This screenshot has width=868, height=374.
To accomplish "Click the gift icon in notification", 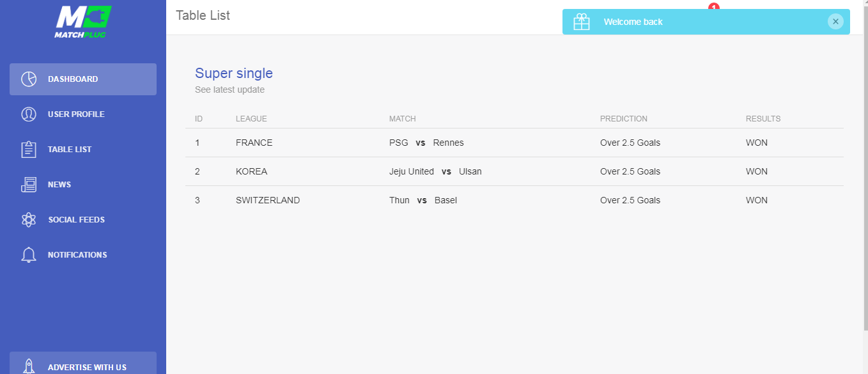I will point(582,22).
